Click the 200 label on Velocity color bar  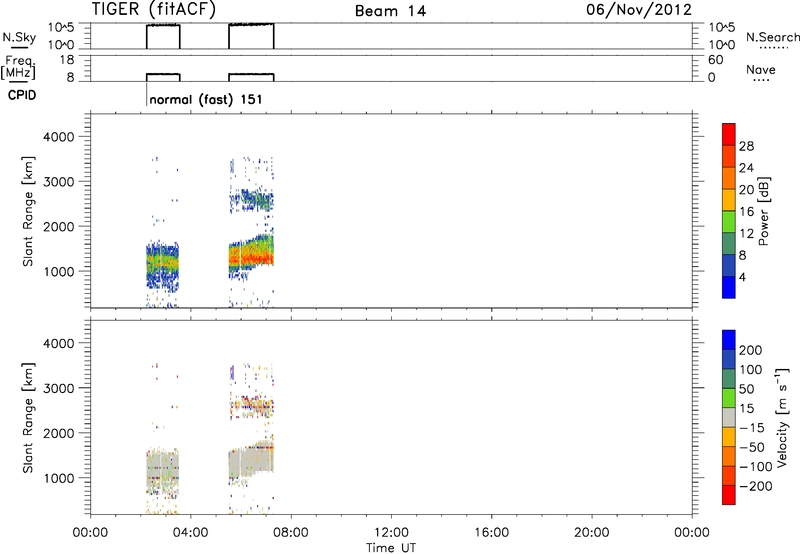(751, 350)
